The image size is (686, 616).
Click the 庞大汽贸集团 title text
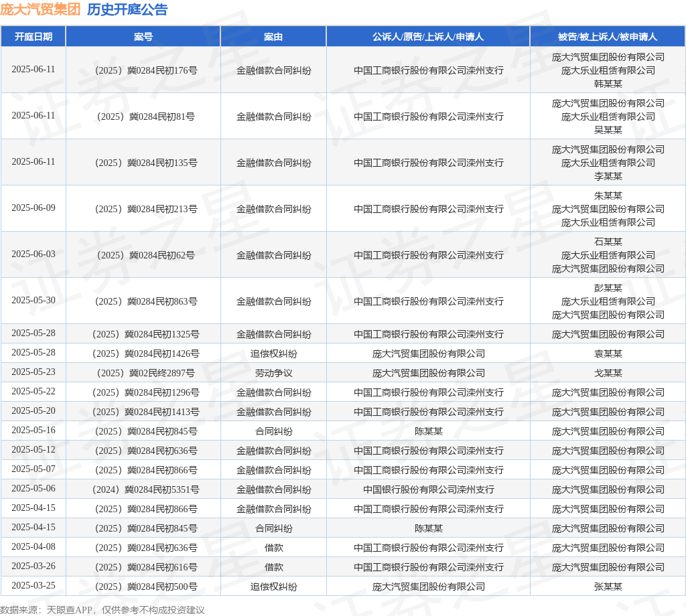(40, 9)
